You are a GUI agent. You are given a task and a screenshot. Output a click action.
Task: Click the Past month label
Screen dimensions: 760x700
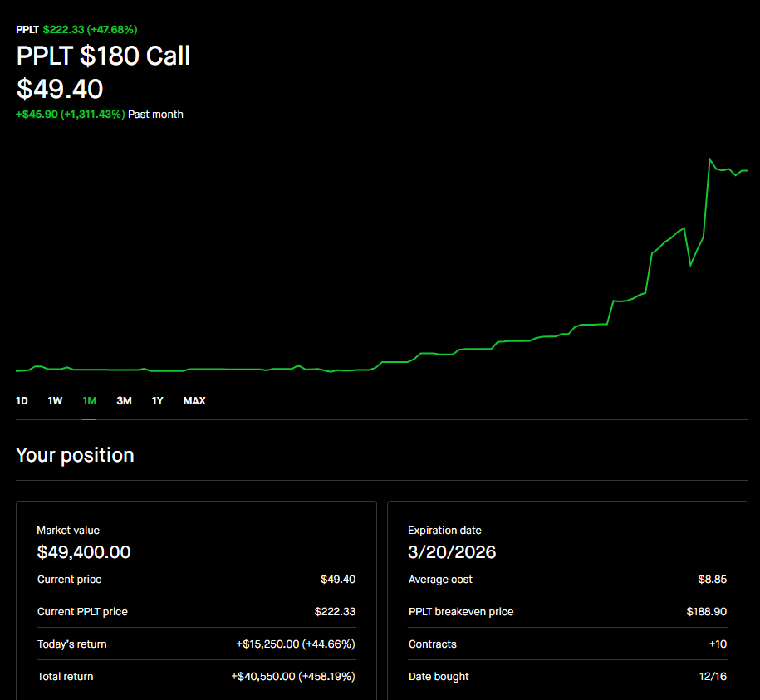pos(155,115)
